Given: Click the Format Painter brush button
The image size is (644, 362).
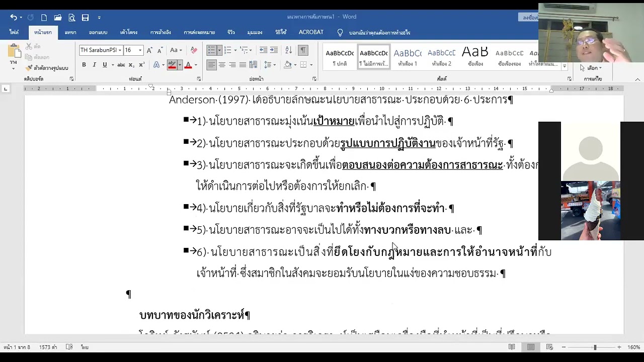Looking at the screenshot, I should point(47,68).
